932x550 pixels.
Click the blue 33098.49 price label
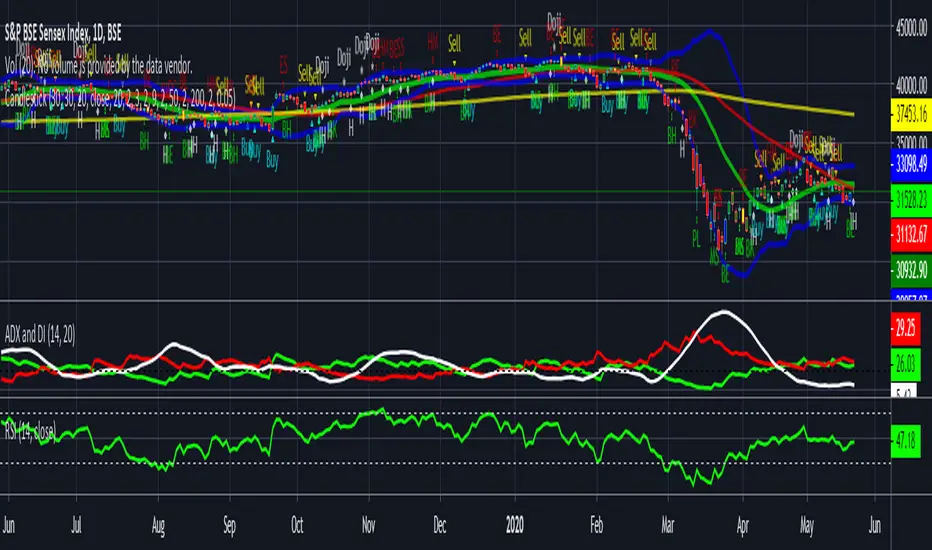[911, 164]
